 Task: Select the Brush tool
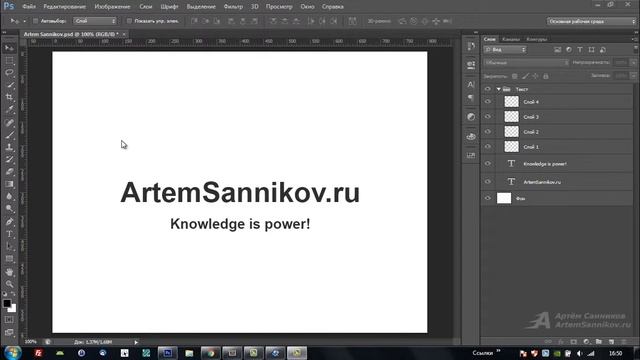9,135
